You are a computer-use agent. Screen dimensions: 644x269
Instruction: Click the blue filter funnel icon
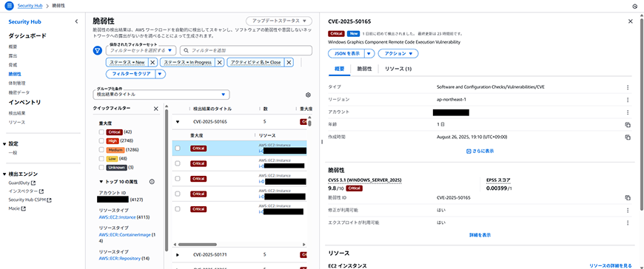coord(97,50)
